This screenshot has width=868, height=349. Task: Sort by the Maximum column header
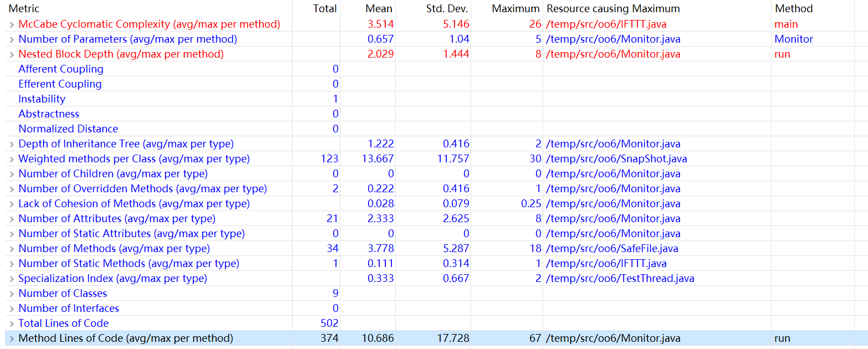click(x=515, y=9)
